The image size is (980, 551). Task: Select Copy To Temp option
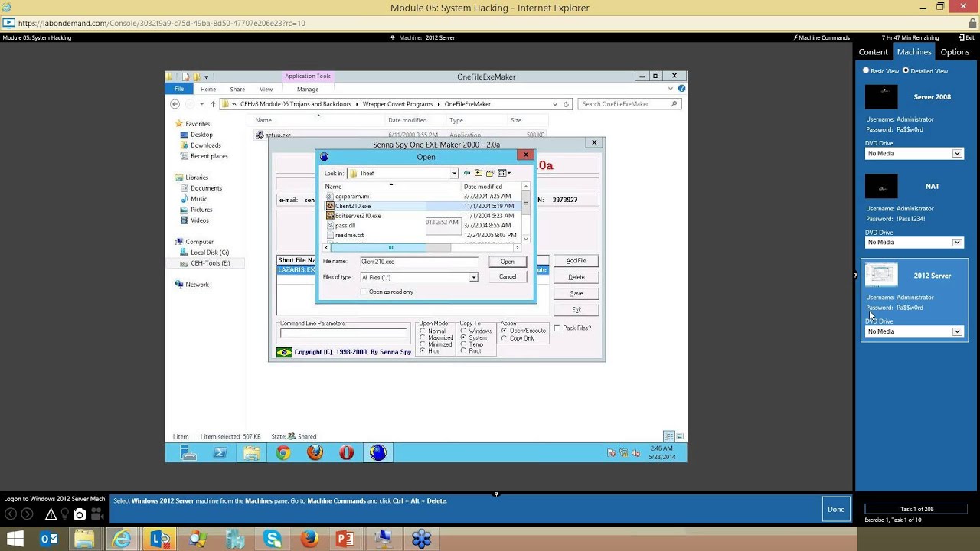point(463,344)
